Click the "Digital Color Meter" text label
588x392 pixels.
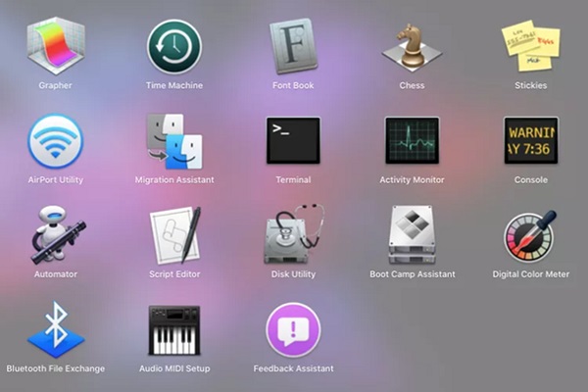tap(530, 274)
